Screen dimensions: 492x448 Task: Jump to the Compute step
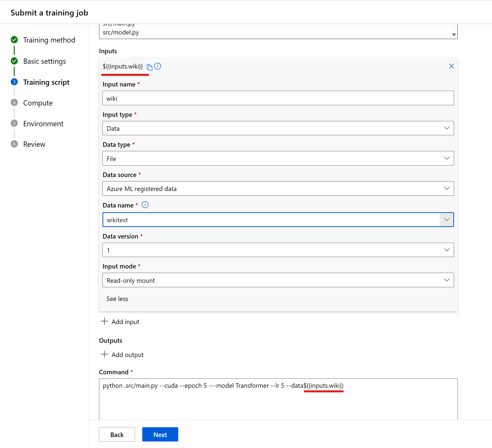point(38,103)
